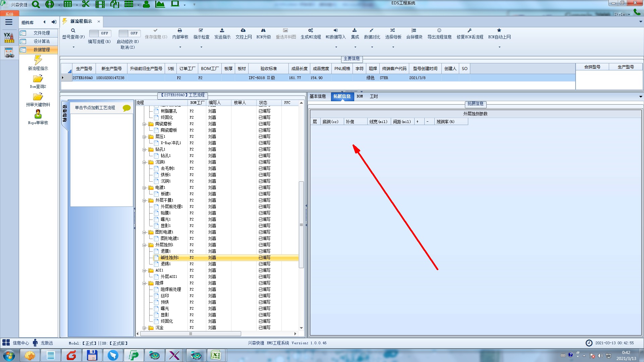
Task: Collapse the 阻焊 folder node
Action: tap(144, 283)
